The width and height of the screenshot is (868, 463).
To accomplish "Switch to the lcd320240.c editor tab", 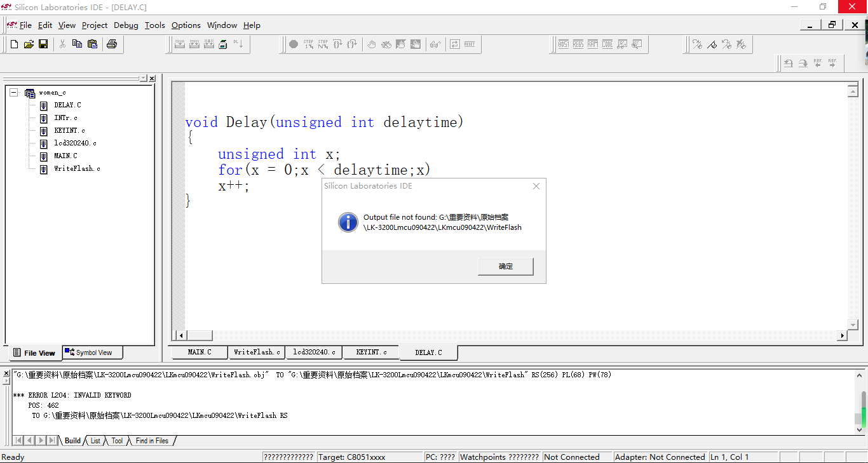I will (x=314, y=352).
